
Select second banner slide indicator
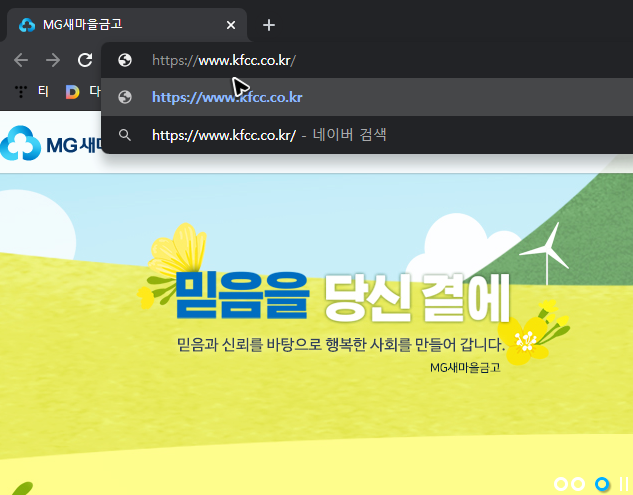tap(578, 484)
